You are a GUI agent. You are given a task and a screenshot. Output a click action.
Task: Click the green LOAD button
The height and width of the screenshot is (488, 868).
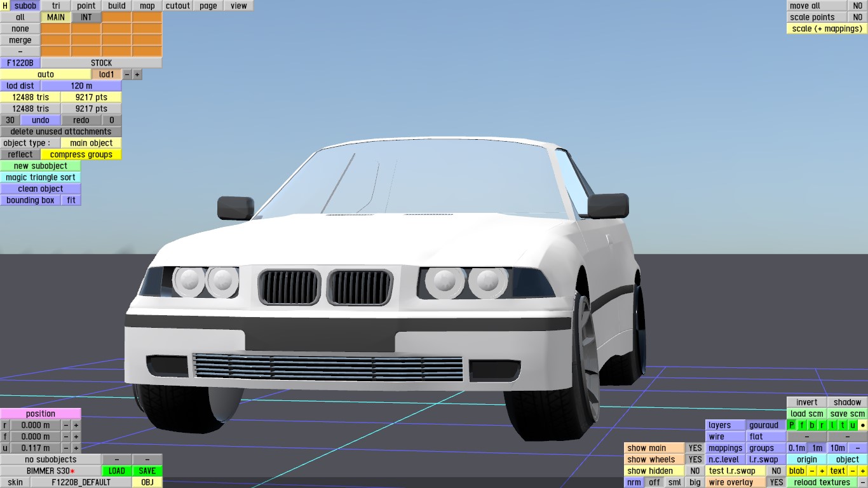point(117,471)
